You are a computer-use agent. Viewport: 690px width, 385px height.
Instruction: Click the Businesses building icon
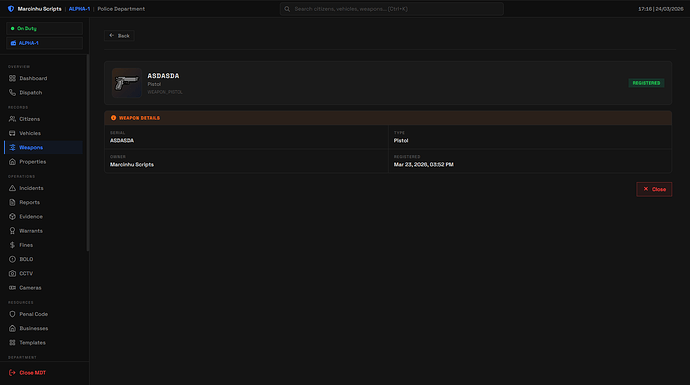click(12, 328)
